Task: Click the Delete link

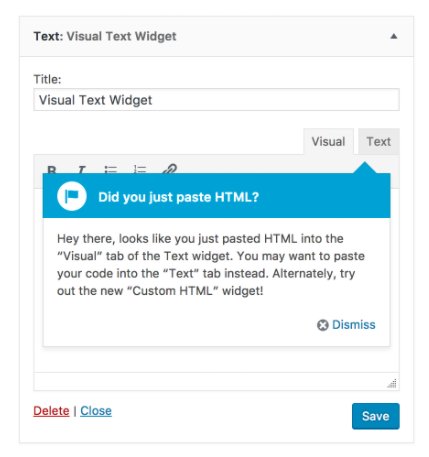Action: [x=51, y=411]
